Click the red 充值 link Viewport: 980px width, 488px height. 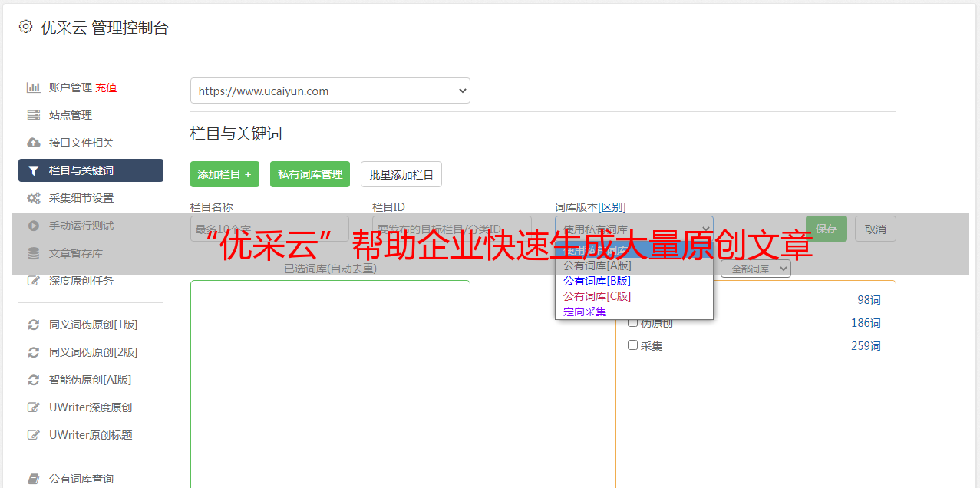[106, 87]
